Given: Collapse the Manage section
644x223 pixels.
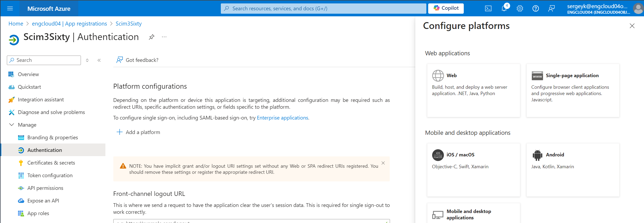Looking at the screenshot, I should (x=12, y=125).
